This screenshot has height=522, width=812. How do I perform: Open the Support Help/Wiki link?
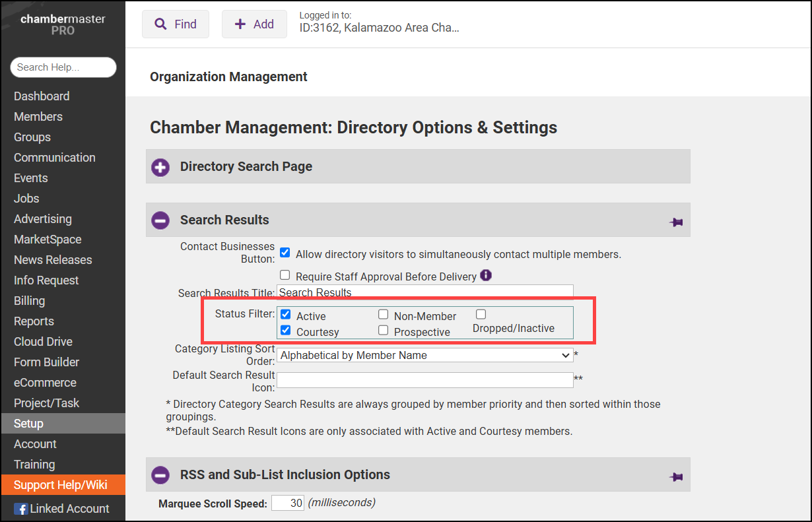60,485
